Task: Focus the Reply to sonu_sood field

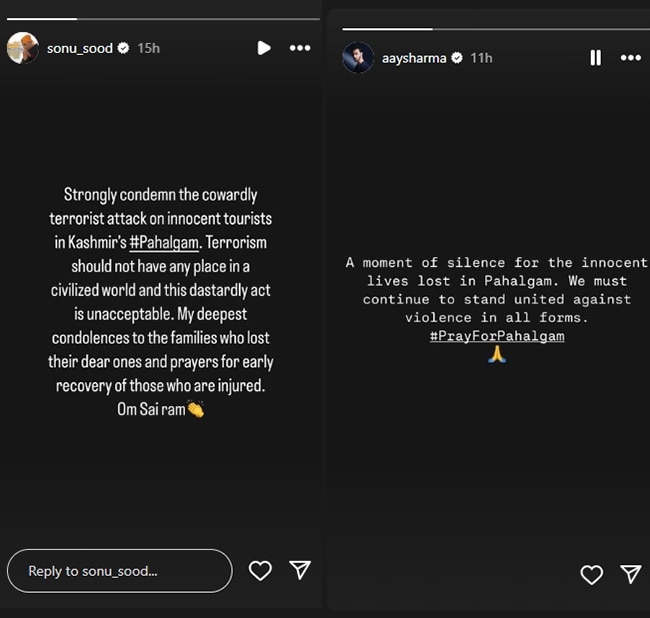Action: point(119,571)
